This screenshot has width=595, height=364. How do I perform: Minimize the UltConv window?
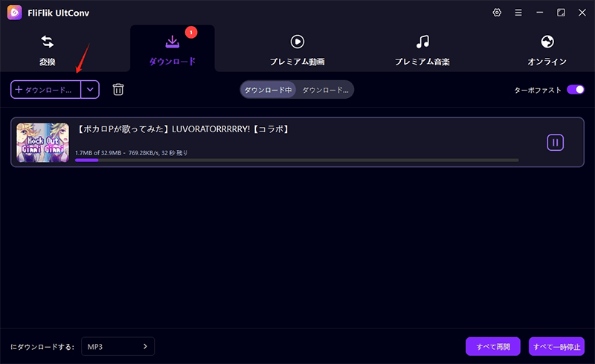tap(540, 13)
